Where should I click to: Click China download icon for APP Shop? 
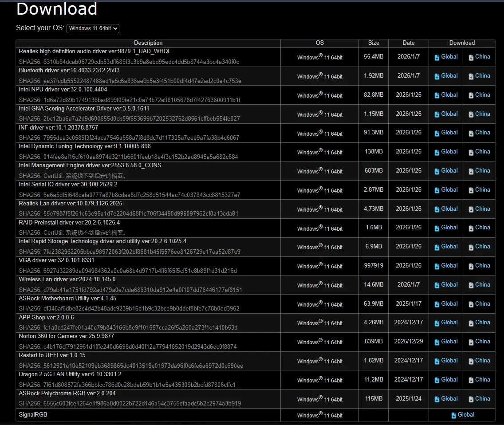point(471,323)
